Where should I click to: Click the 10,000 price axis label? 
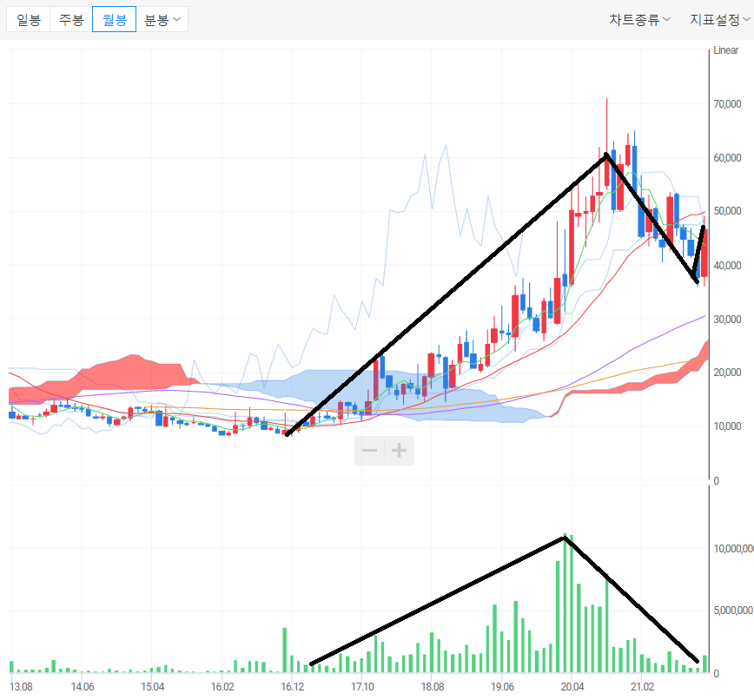tap(727, 426)
